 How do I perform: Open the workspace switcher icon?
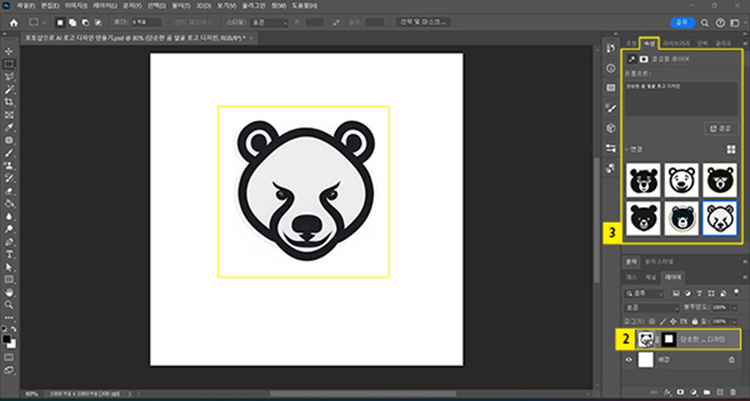734,22
